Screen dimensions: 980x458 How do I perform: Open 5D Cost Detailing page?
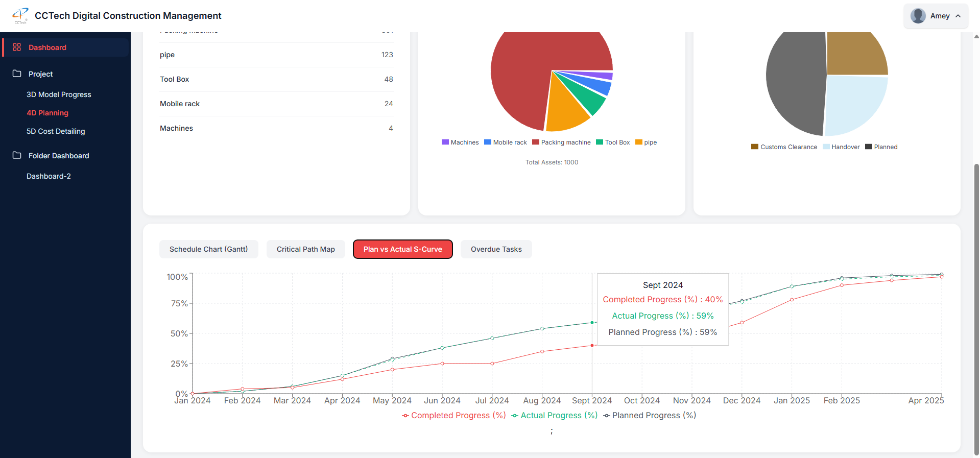[56, 131]
